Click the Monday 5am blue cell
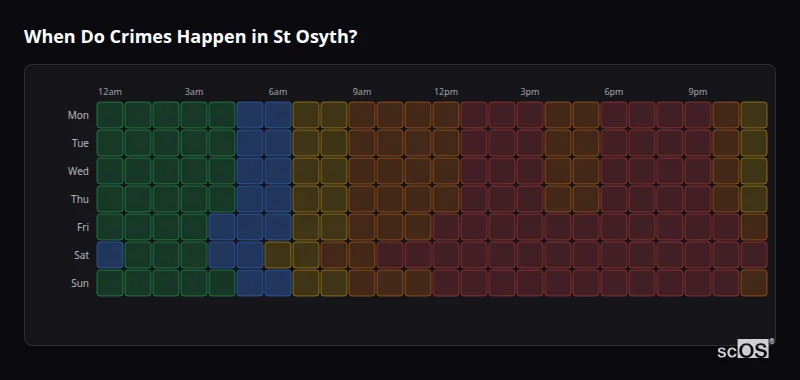This screenshot has width=800, height=380. click(250, 115)
